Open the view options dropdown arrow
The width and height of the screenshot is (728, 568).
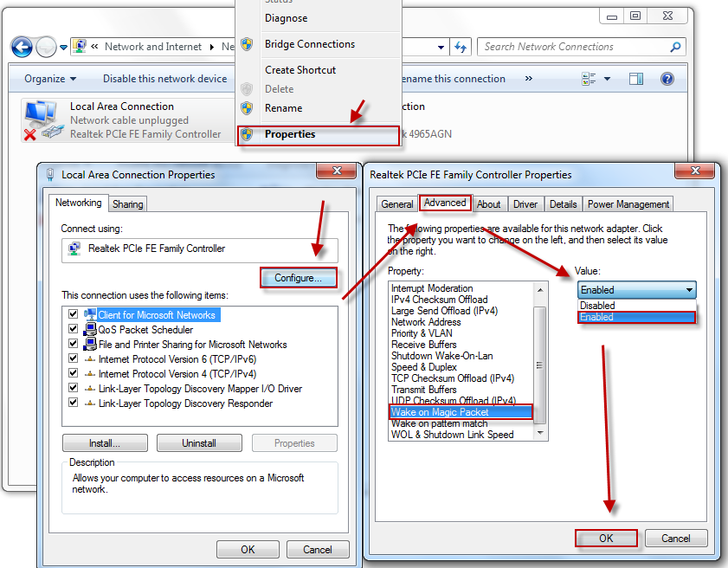point(608,79)
